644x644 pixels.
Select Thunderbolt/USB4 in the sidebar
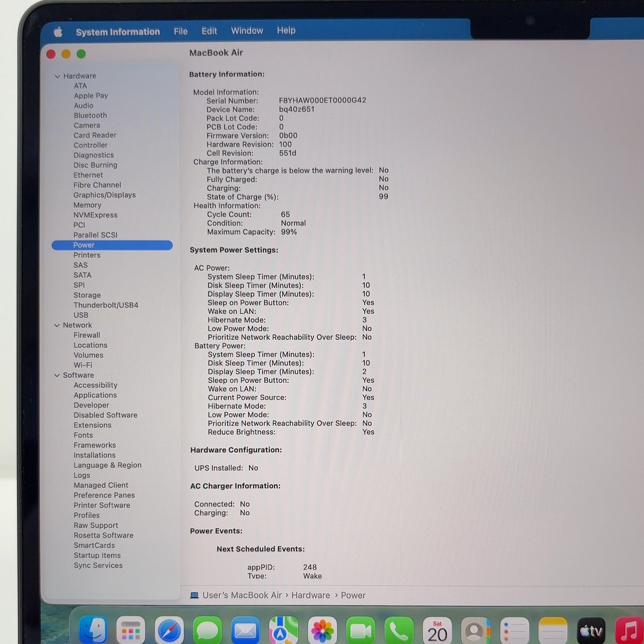(x=106, y=305)
